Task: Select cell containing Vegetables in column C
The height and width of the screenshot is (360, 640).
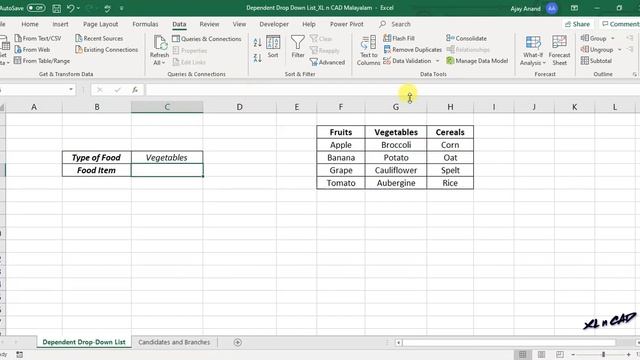Action: (x=167, y=158)
